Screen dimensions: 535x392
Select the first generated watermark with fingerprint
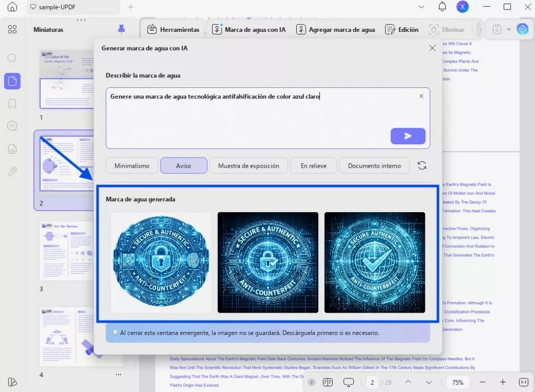(161, 262)
